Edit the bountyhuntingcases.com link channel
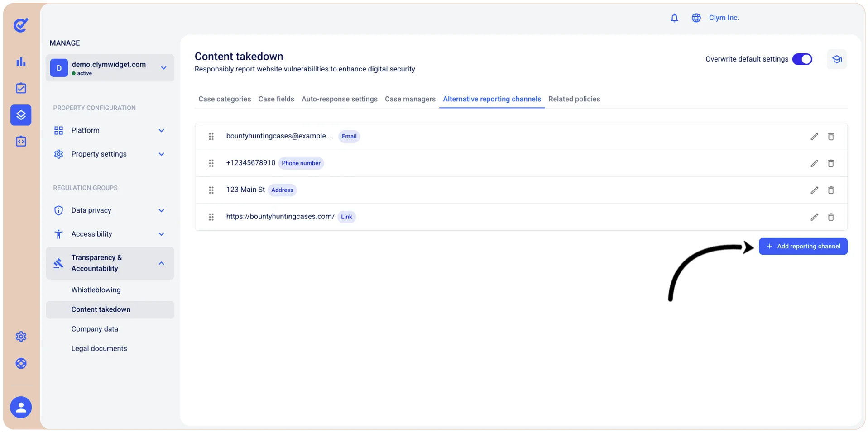868x432 pixels. tap(814, 217)
